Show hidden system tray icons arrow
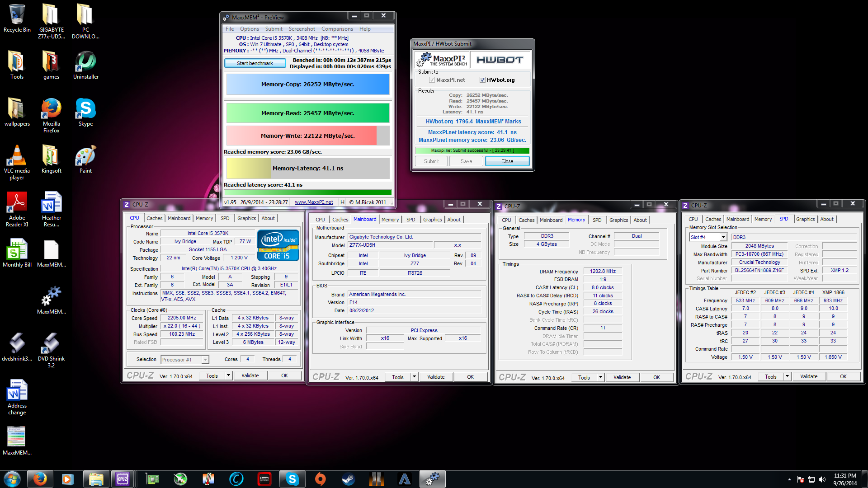868x488 pixels. 789,479
